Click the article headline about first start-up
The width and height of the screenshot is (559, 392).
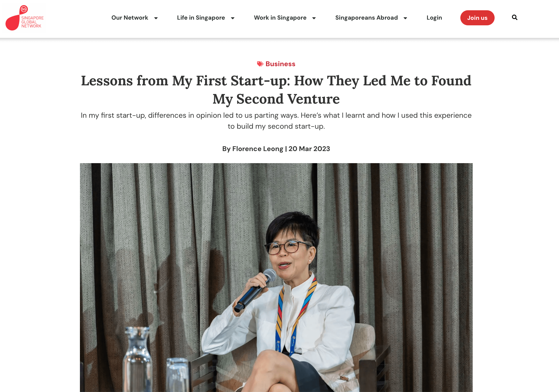(x=276, y=90)
